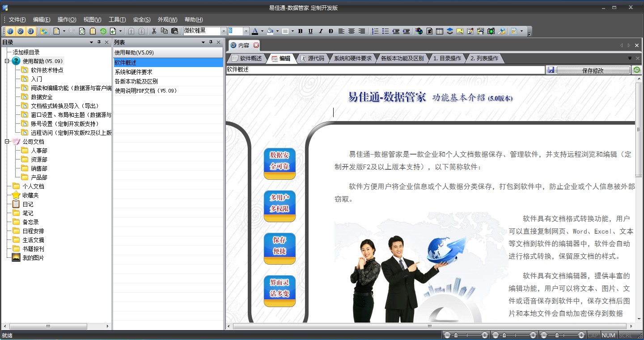Click the paint bucket fill color icon
This screenshot has height=340, width=644.
click(x=270, y=31)
